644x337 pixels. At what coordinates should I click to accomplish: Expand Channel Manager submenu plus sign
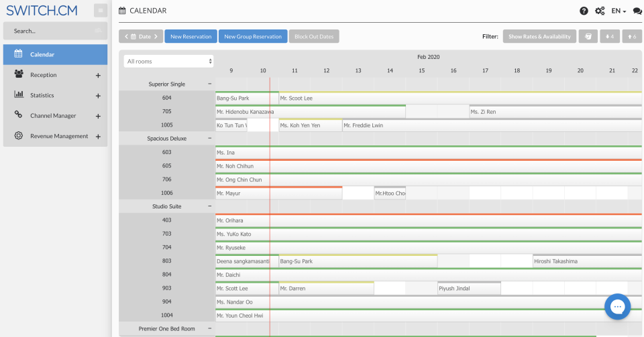tap(98, 117)
